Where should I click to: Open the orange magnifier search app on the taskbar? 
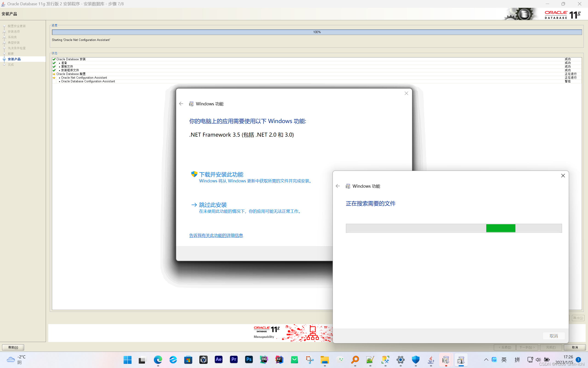pyautogui.click(x=355, y=360)
